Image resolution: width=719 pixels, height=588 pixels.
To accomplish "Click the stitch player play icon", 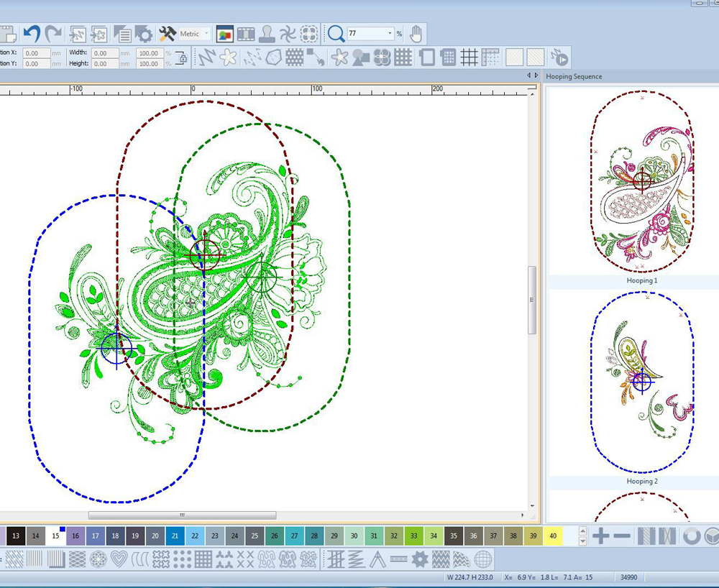I will tap(559, 58).
